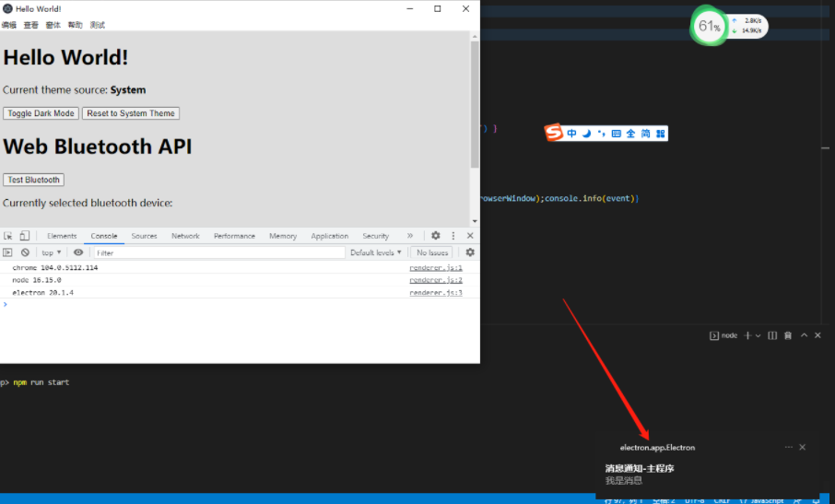This screenshot has width=835, height=504.
Task: Kill the terminal with trash icon
Action: (788, 335)
